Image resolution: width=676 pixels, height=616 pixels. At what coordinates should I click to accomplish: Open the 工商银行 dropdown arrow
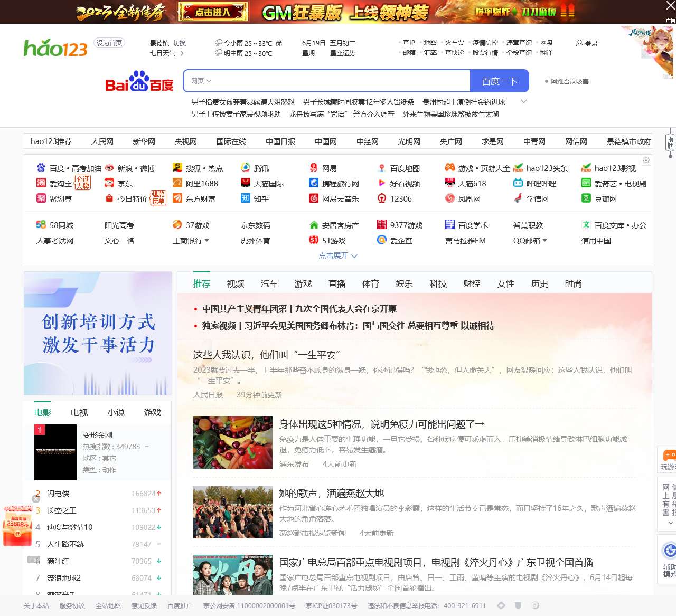pyautogui.click(x=206, y=241)
